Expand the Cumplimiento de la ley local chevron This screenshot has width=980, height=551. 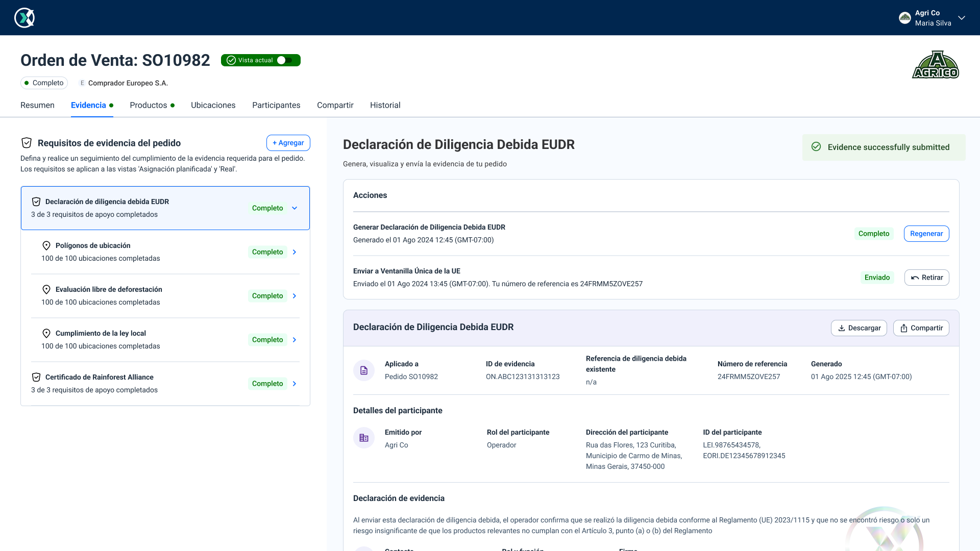295,340
